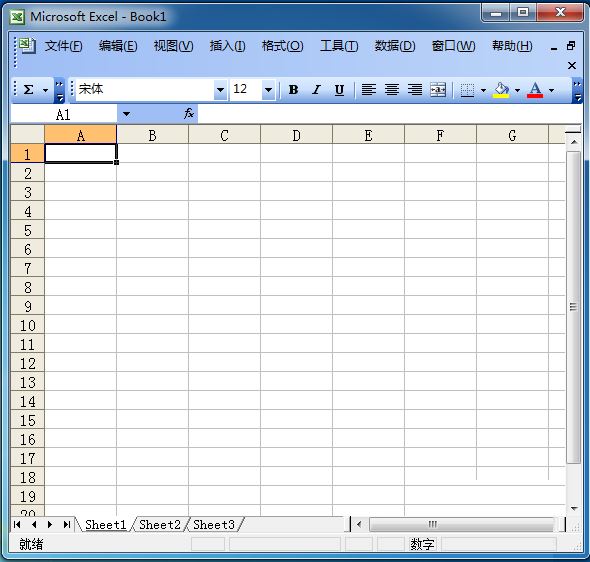Image resolution: width=590 pixels, height=562 pixels.
Task: Click the 就绪 status text
Action: click(x=31, y=544)
